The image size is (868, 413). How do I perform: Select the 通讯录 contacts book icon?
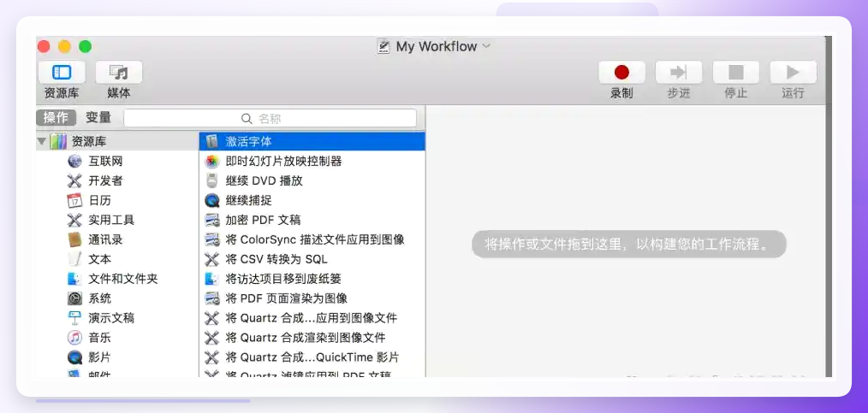point(74,240)
